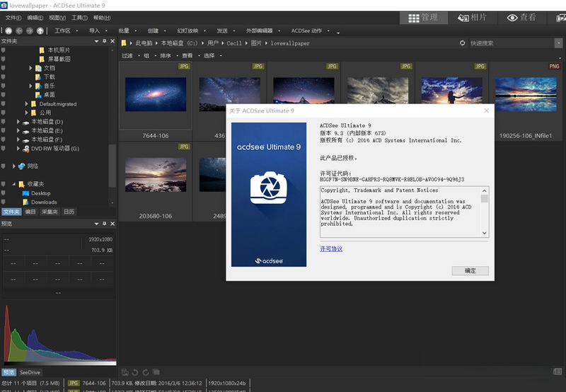Pin the Preview panel
The width and height of the screenshot is (566, 392).
coord(104,224)
